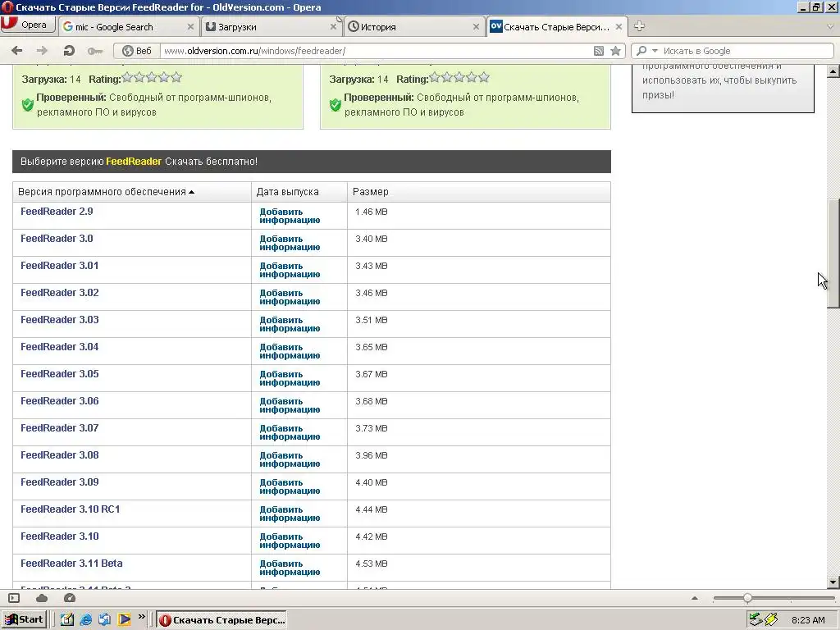Click the Opera Turbo speed icon

point(70,598)
